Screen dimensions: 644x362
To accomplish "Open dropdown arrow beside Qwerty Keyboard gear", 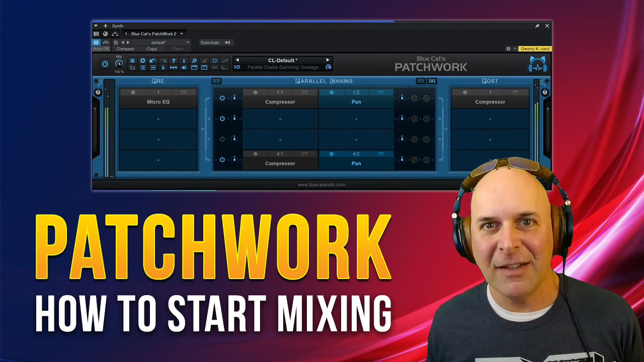I will (515, 49).
